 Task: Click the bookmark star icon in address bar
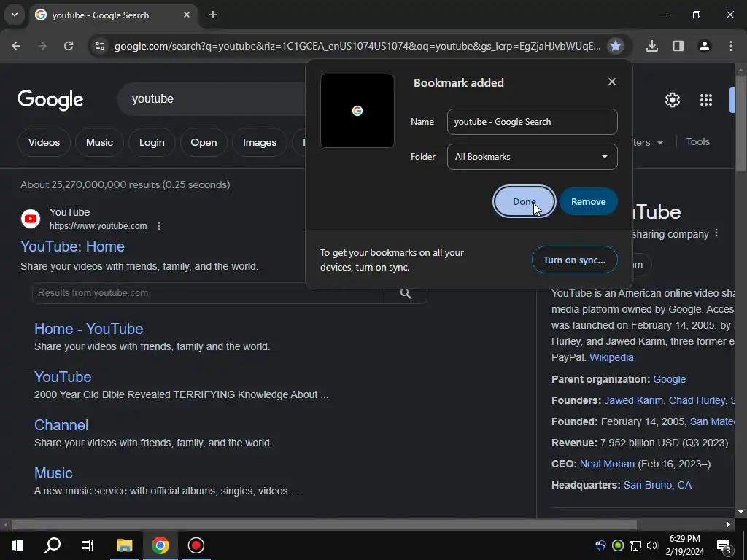(616, 46)
